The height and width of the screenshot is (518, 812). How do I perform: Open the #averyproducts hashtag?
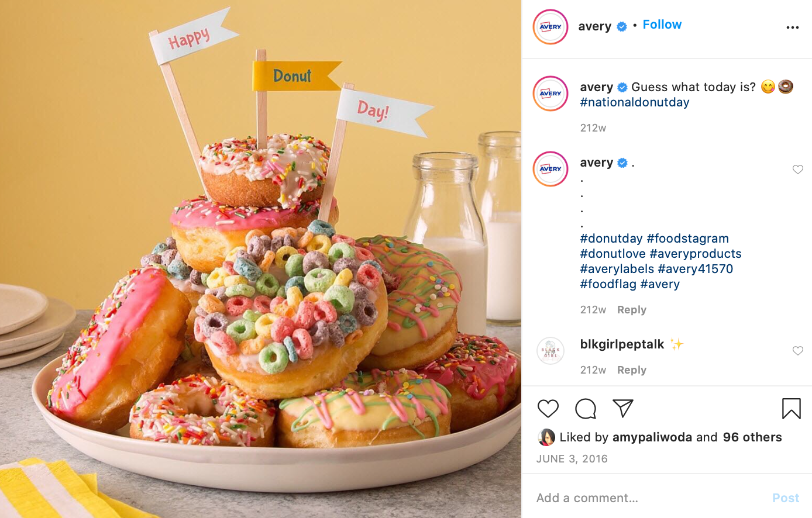(x=695, y=254)
